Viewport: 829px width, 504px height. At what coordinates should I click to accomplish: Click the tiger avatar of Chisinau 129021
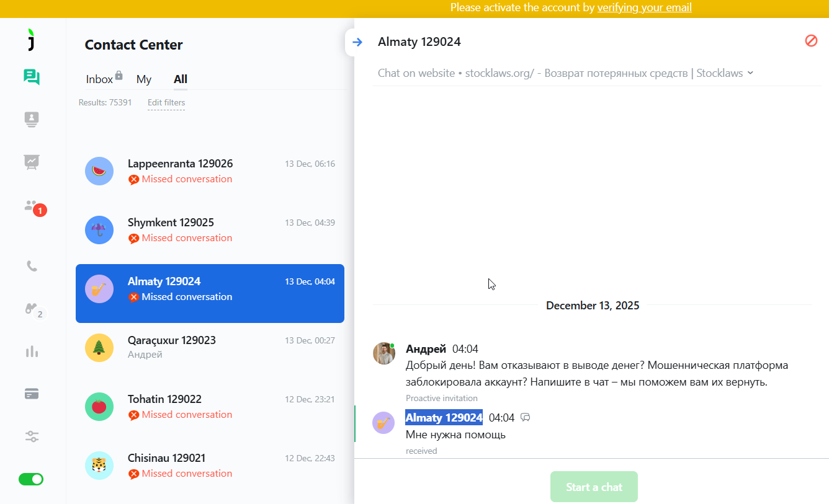[x=99, y=466]
